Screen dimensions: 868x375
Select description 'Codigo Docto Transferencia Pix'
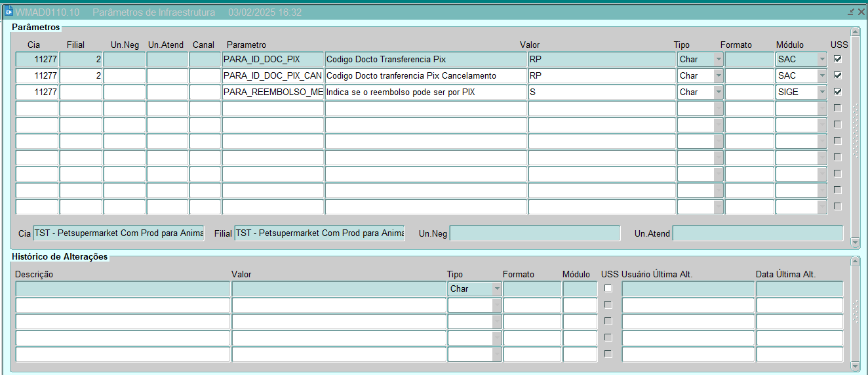click(x=425, y=59)
